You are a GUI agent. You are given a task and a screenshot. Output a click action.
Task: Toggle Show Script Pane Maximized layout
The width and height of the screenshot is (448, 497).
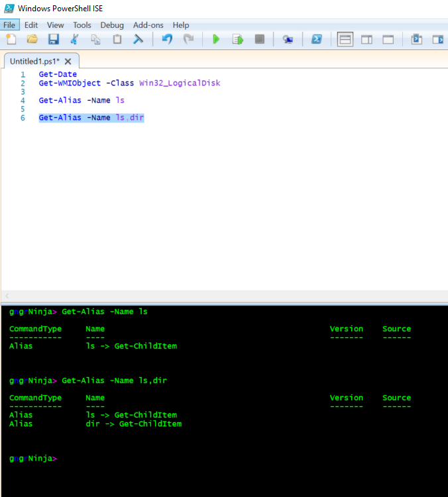pos(388,40)
